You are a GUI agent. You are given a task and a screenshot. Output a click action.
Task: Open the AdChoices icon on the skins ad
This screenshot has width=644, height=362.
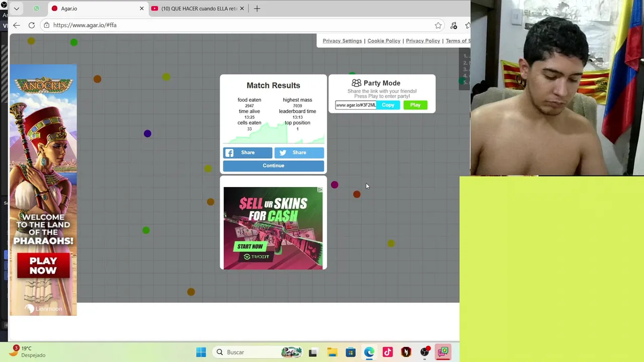tap(319, 190)
